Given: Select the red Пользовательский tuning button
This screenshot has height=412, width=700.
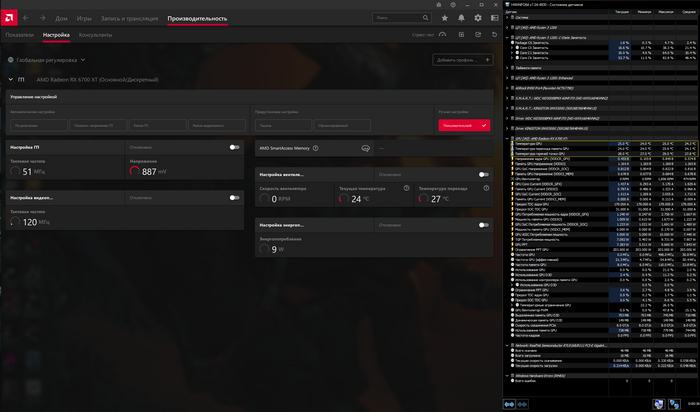Looking at the screenshot, I should tap(464, 125).
